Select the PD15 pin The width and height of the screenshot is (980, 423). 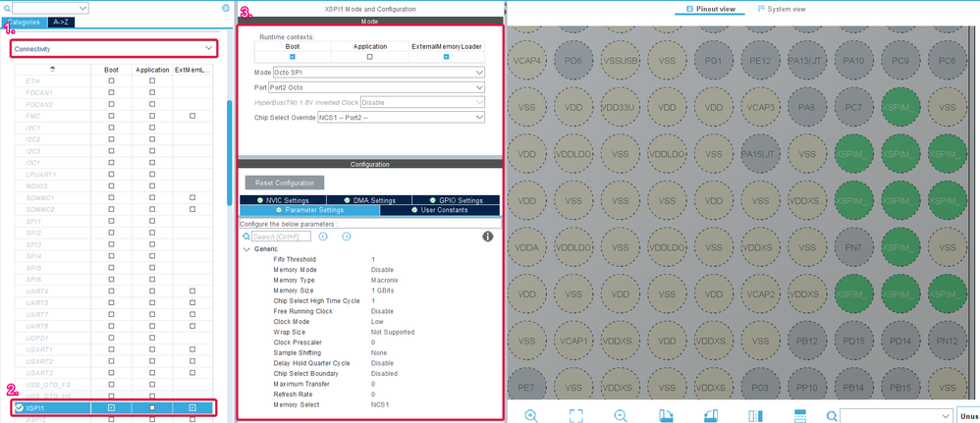tap(853, 342)
